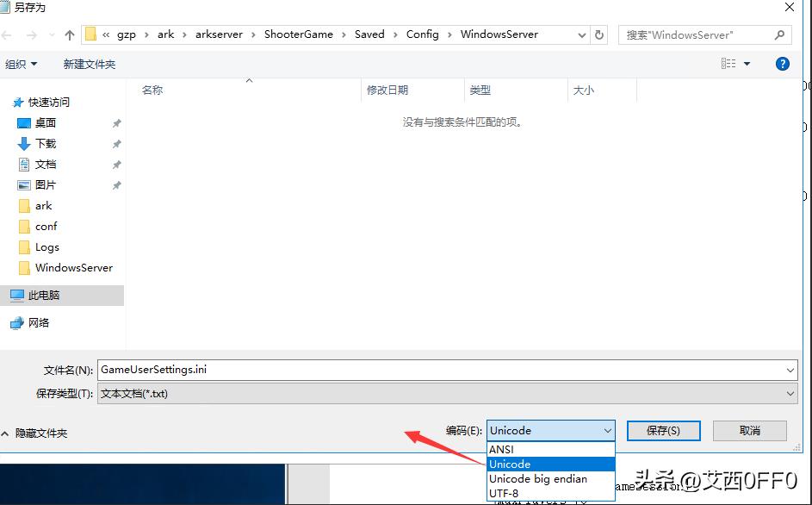The image size is (812, 505).
Task: Click the 文件名 input field
Action: click(x=440, y=370)
